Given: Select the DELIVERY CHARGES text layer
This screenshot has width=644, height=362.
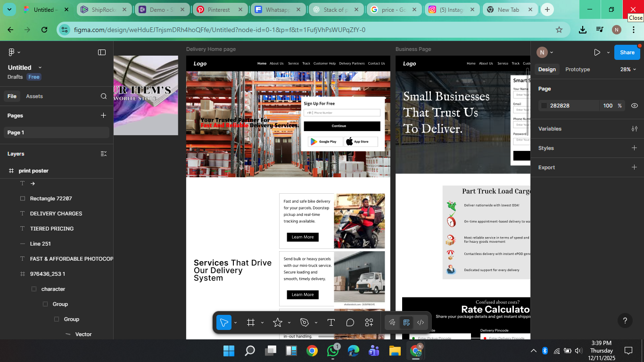Looking at the screenshot, I should pyautogui.click(x=56, y=214).
